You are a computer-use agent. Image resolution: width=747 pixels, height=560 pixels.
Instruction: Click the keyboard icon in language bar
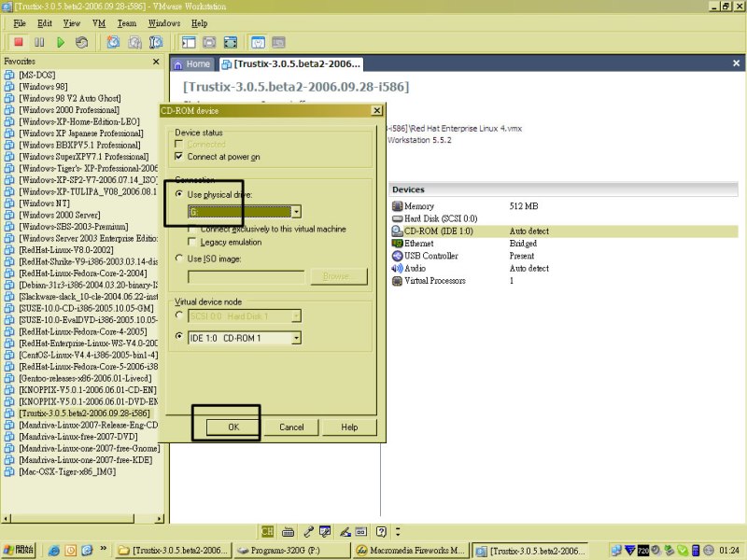(x=288, y=531)
